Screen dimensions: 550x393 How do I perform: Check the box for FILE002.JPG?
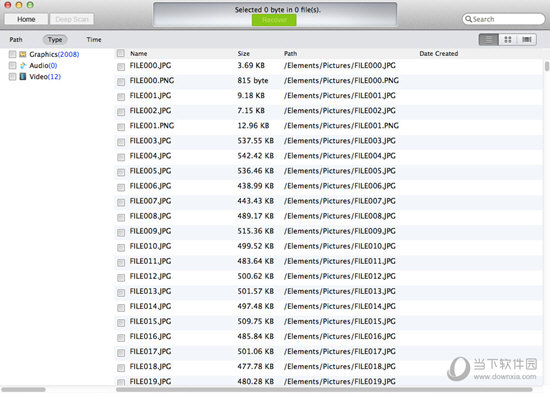coord(121,112)
